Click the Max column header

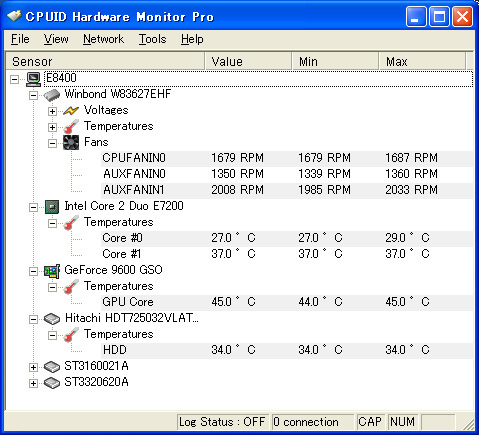(422, 61)
